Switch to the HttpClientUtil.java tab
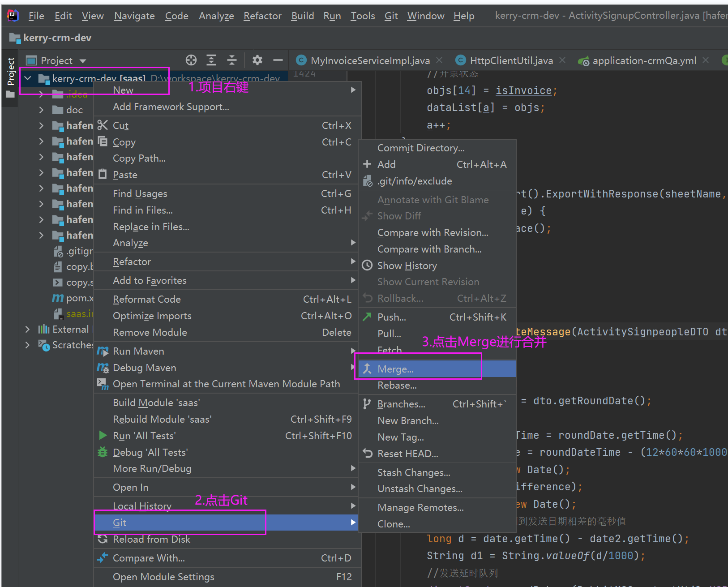 pos(511,60)
